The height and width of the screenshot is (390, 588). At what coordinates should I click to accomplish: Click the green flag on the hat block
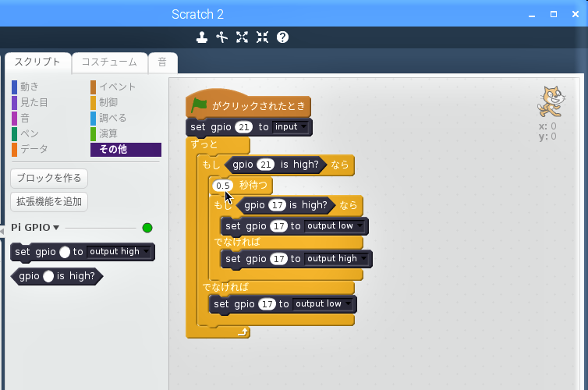(199, 105)
